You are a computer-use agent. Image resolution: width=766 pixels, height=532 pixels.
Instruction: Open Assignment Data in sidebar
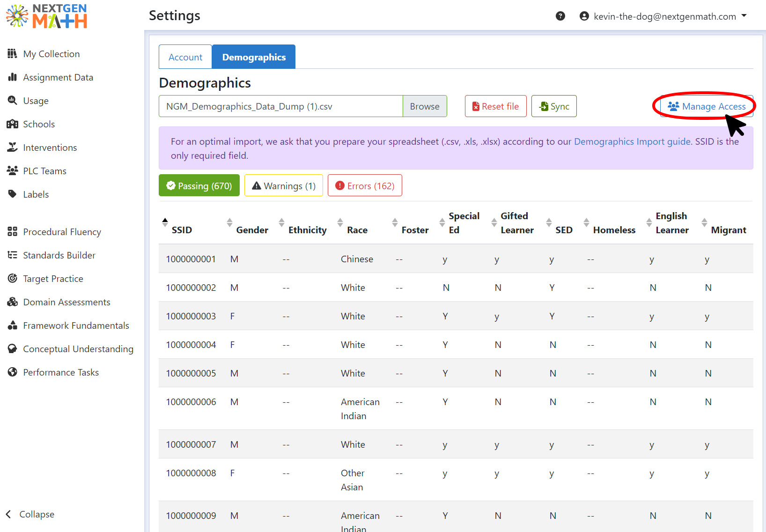tap(58, 77)
